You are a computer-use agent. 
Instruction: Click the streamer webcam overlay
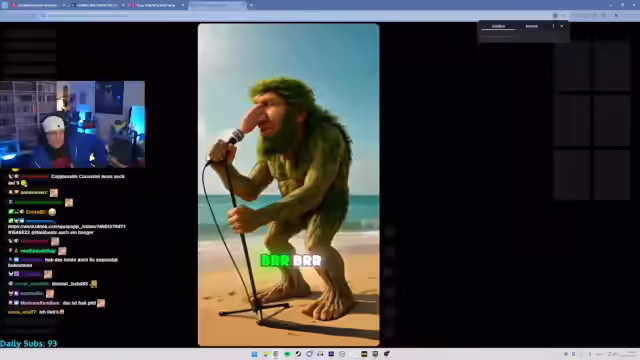coord(72,124)
